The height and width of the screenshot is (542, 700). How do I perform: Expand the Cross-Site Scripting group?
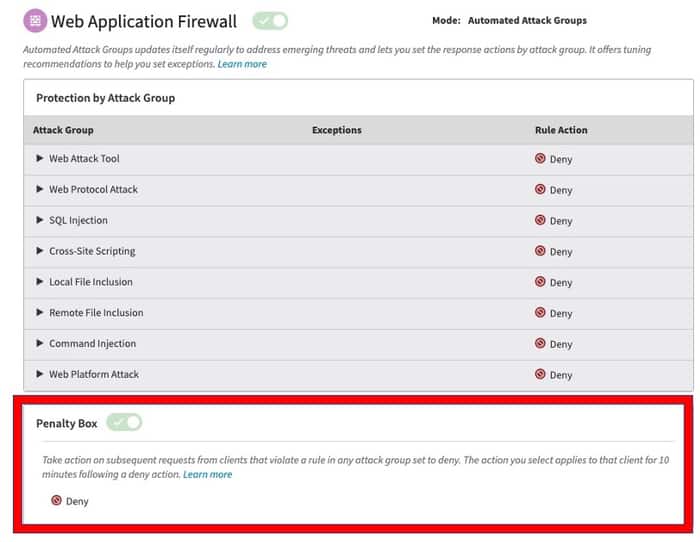click(40, 251)
